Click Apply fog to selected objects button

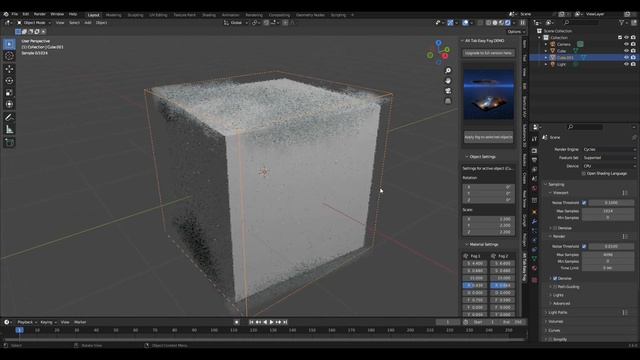click(488, 137)
